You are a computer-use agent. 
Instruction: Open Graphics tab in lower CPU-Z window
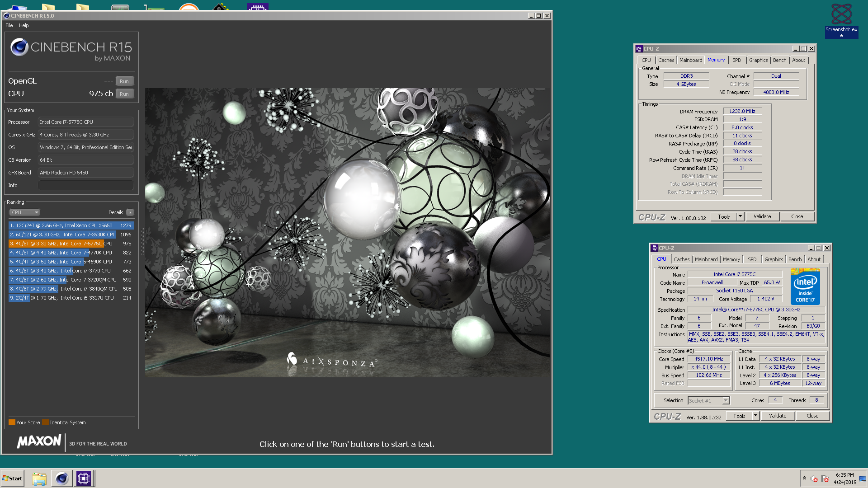[774, 259]
